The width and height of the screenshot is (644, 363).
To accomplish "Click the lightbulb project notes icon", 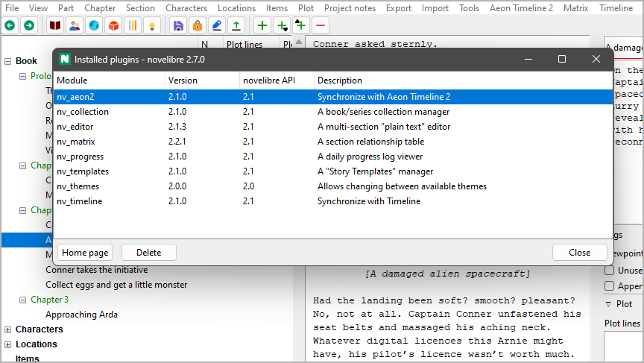I will [x=152, y=25].
